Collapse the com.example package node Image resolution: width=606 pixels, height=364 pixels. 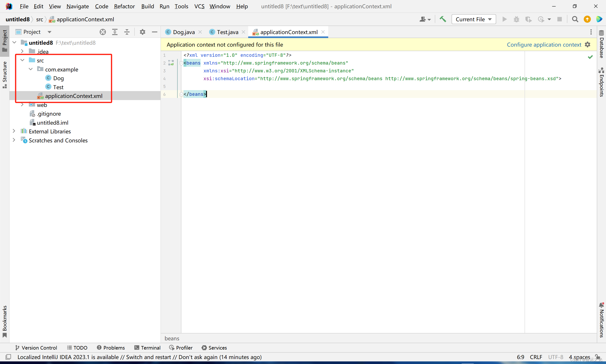31,69
